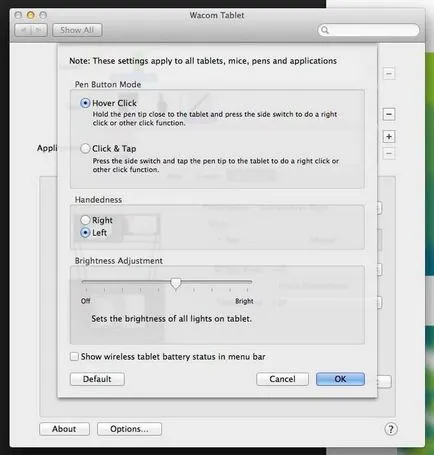Go forward with the forward arrow
This screenshot has height=455, width=434.
pos(39,30)
